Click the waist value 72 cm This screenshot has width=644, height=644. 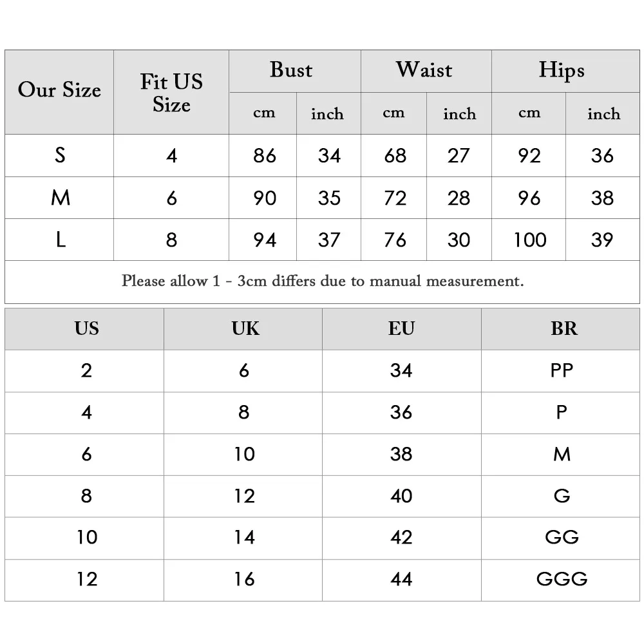tap(394, 198)
